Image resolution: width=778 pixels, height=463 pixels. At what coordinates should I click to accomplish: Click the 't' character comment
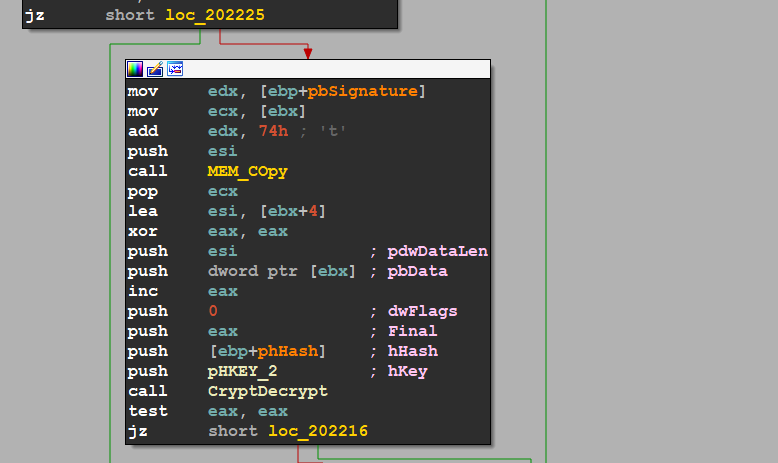tap(332, 131)
